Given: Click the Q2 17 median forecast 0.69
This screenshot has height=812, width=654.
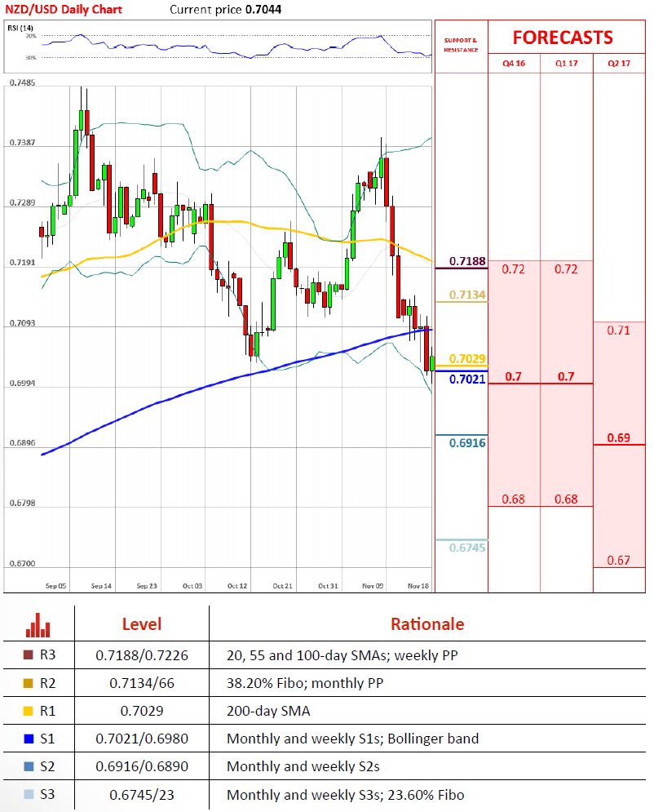Looking at the screenshot, I should click(619, 437).
